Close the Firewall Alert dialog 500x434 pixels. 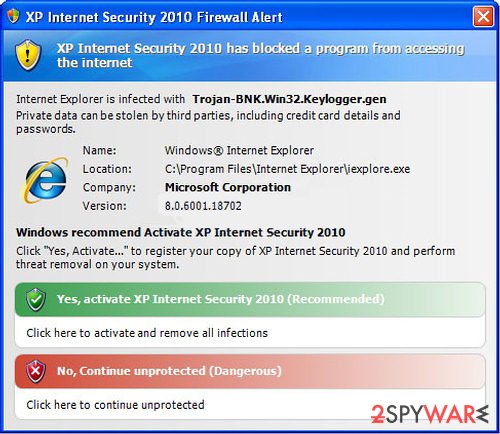coord(483,16)
